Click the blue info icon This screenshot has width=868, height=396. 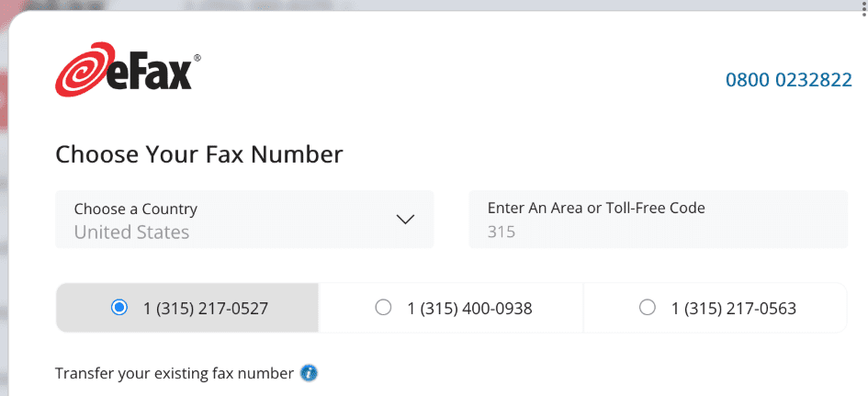click(310, 373)
